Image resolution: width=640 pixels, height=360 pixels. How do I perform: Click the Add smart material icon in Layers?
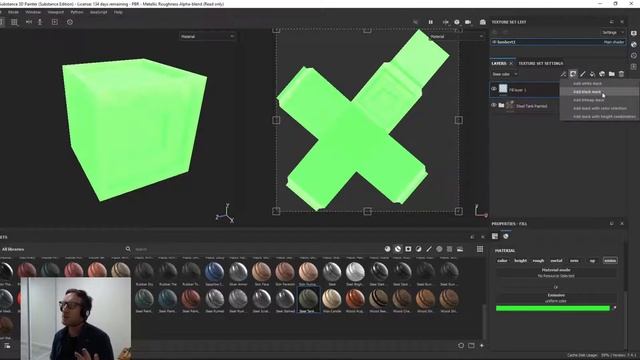point(602,74)
